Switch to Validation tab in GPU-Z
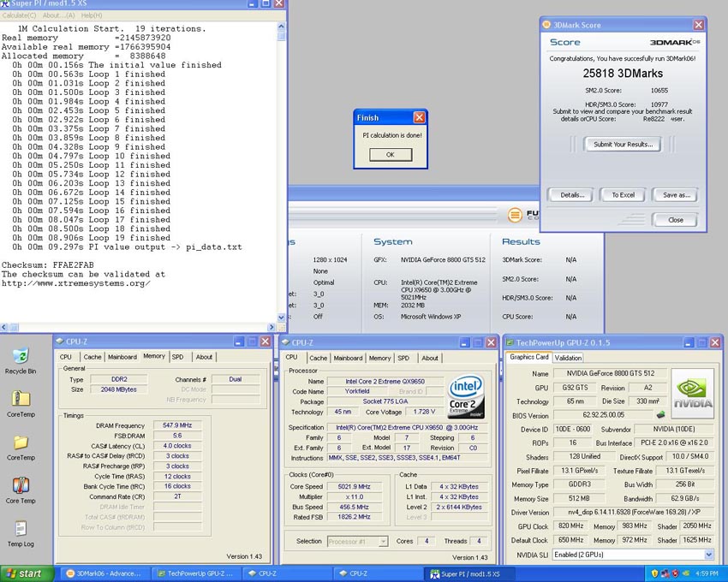The height and width of the screenshot is (582, 728). coord(568,358)
